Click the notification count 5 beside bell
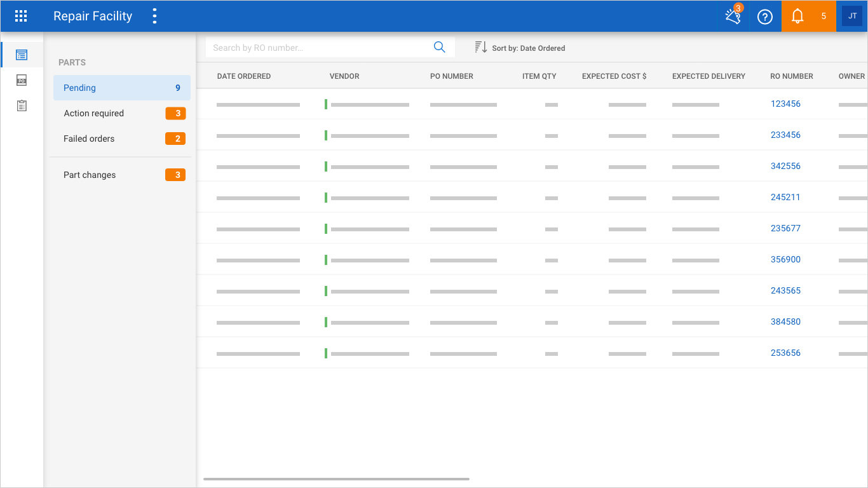Image resolution: width=868 pixels, height=488 pixels. (x=824, y=17)
